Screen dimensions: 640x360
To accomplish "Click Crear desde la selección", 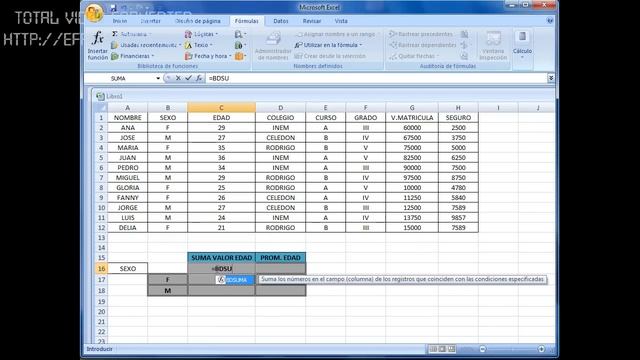I will (x=330, y=56).
